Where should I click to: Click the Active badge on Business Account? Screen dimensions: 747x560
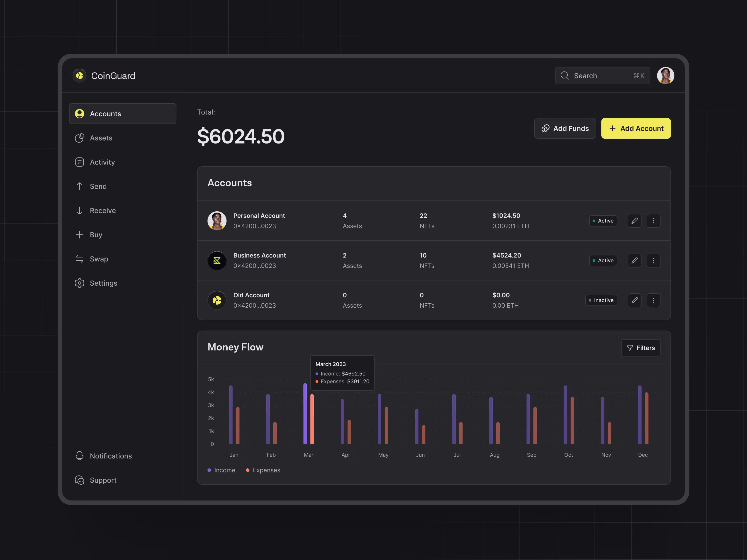(x=603, y=261)
